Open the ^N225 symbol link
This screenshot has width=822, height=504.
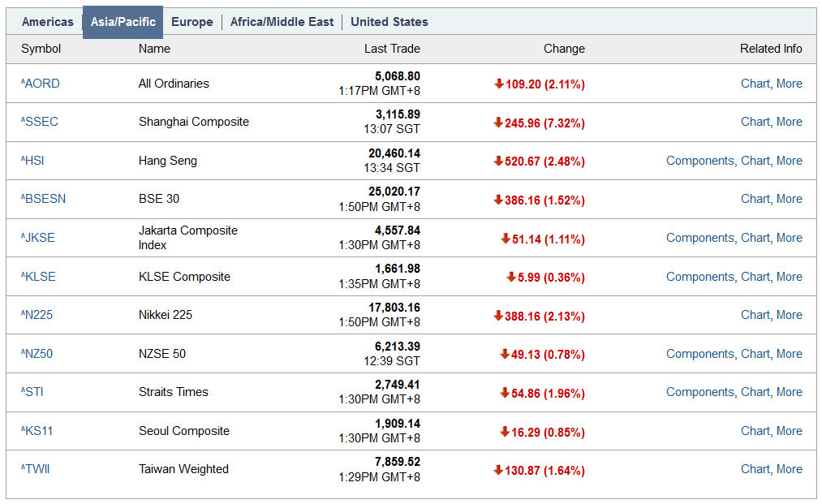pos(37,315)
